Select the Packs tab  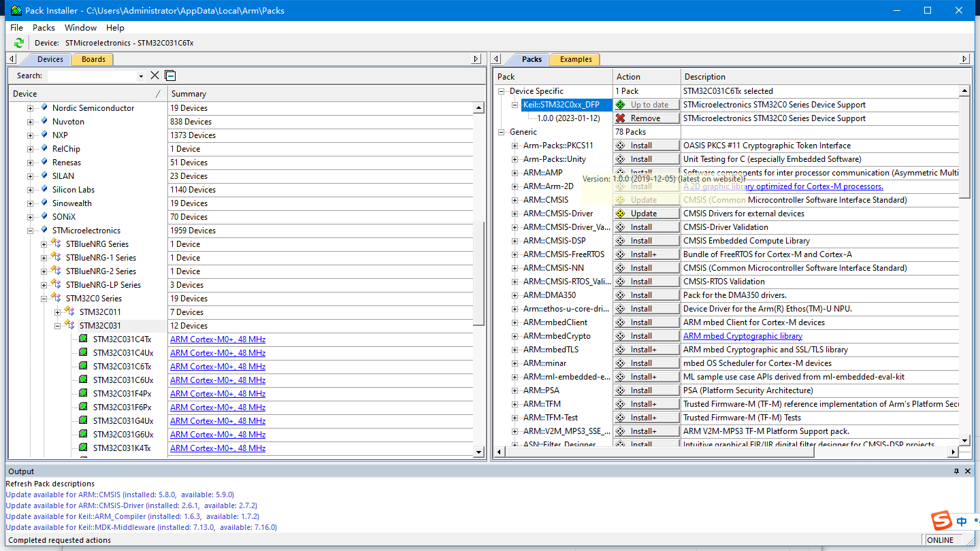[532, 59]
